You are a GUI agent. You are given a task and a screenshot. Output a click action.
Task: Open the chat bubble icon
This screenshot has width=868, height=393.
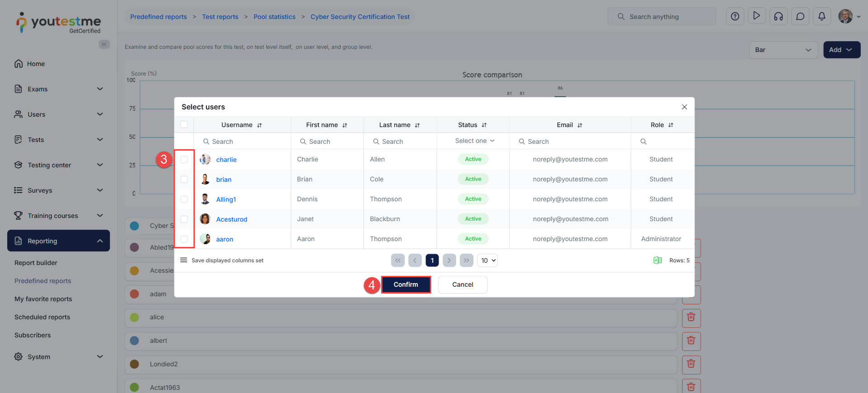(x=800, y=17)
